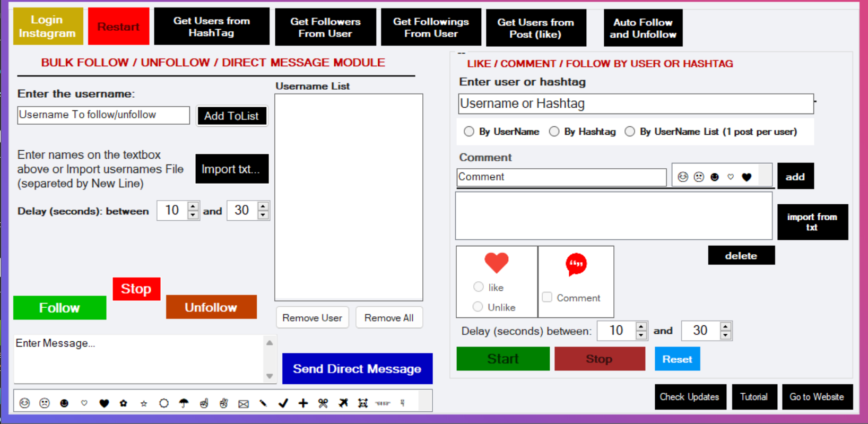868x424 pixels.
Task: Add the black heart emoji beside Comment field
Action: pos(747,177)
